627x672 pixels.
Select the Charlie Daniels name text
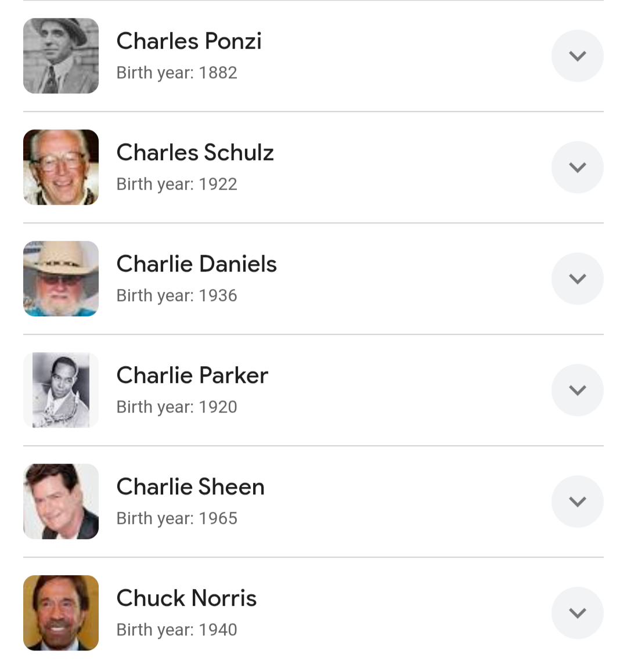coord(196,264)
